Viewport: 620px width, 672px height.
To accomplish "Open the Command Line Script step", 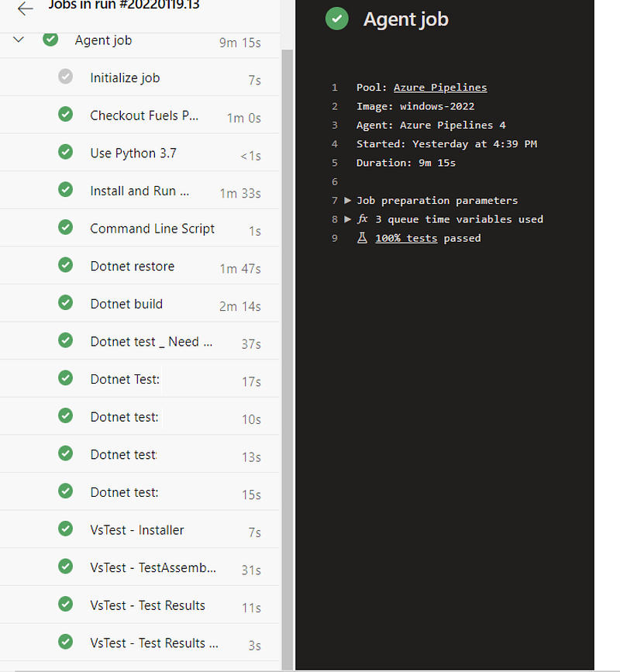I will pos(152,229).
